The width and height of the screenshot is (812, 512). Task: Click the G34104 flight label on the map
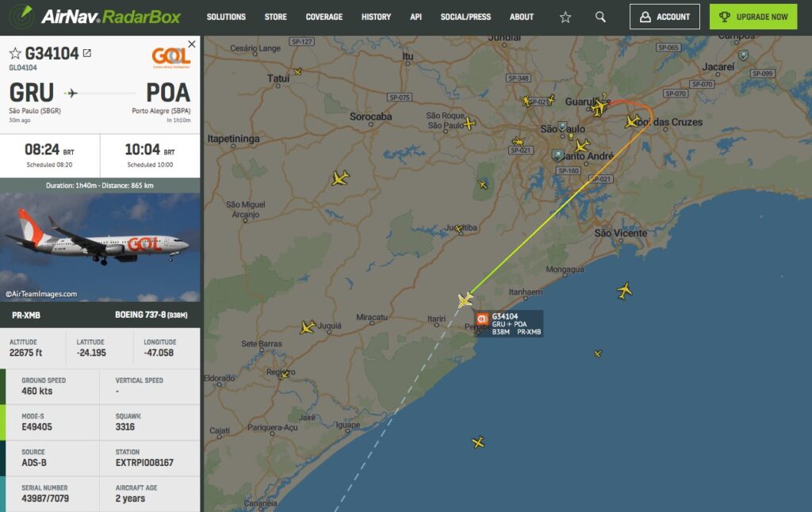tap(509, 324)
